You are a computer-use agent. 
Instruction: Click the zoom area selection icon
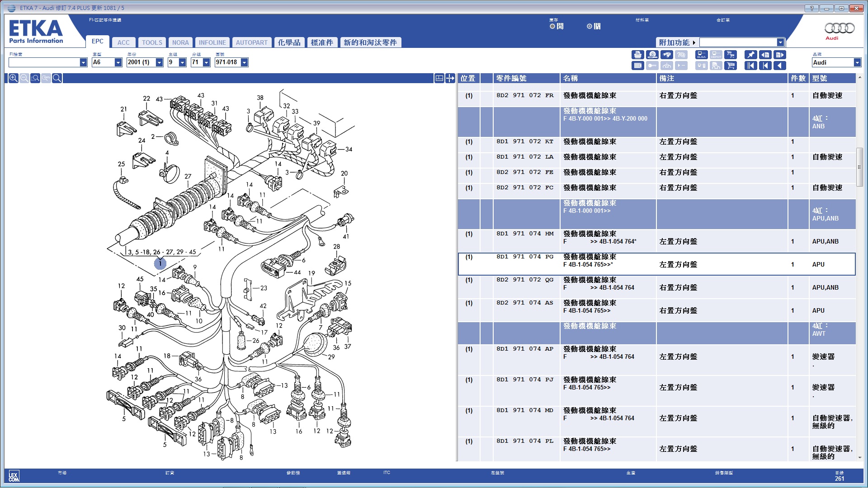coord(35,78)
